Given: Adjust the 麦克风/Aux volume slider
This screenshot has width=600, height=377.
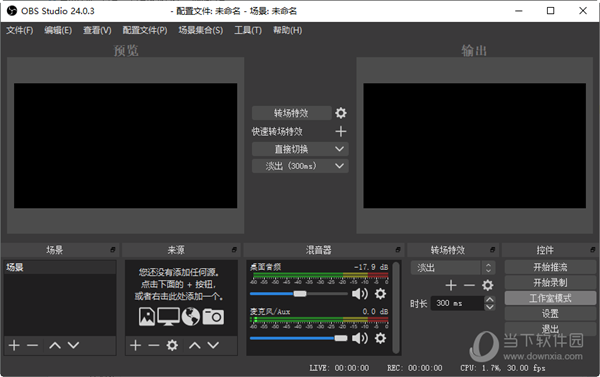Looking at the screenshot, I should (x=298, y=338).
